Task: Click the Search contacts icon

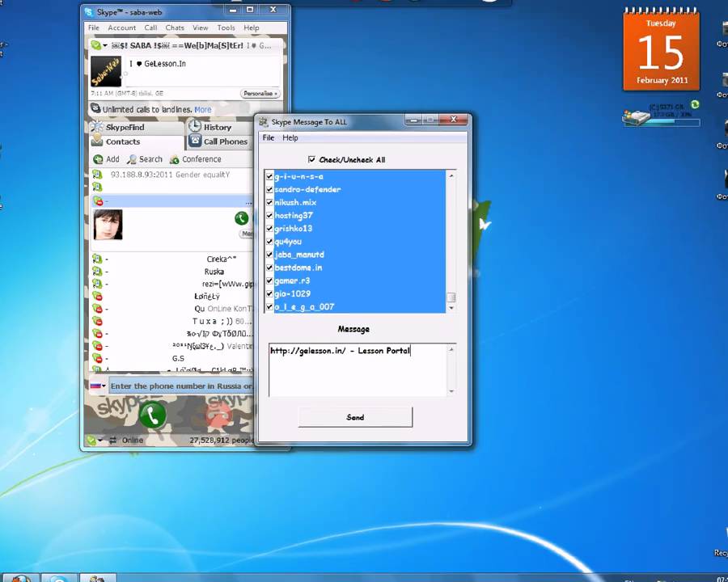Action: 132,159
